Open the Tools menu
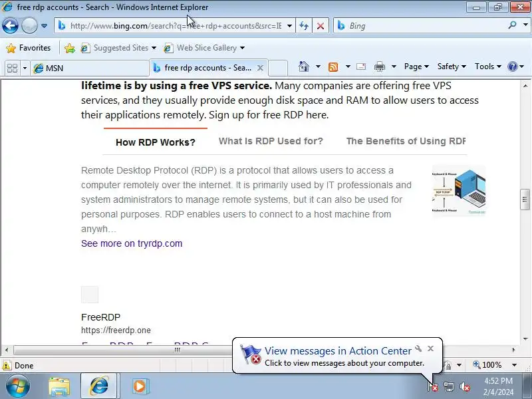 point(488,66)
